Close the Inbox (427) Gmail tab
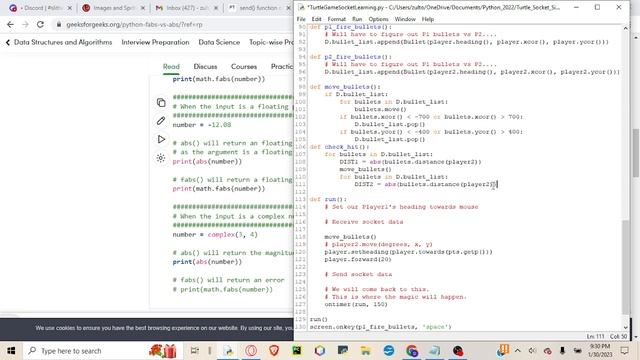 click(x=216, y=8)
